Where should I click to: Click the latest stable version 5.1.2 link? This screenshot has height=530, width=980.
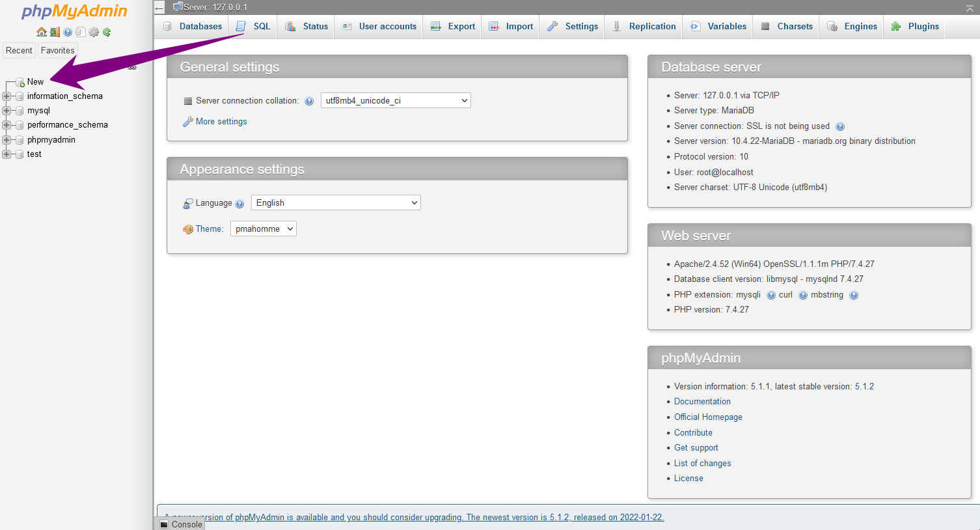(864, 387)
